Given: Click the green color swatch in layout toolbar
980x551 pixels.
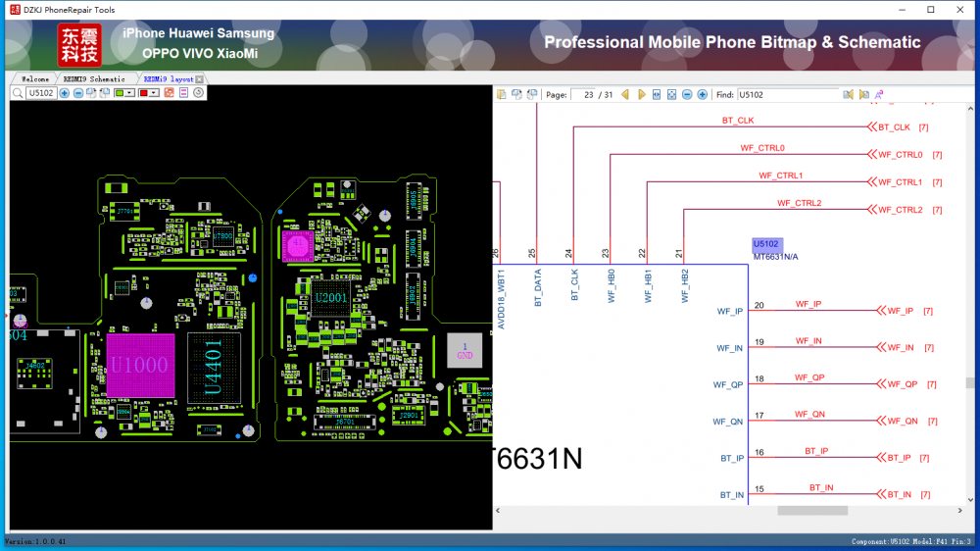Looking at the screenshot, I should (x=120, y=93).
